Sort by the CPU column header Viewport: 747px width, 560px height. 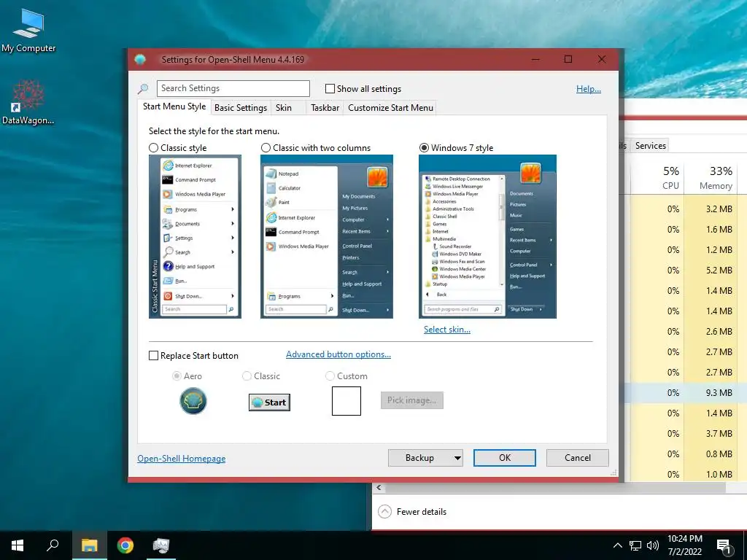pyautogui.click(x=657, y=178)
